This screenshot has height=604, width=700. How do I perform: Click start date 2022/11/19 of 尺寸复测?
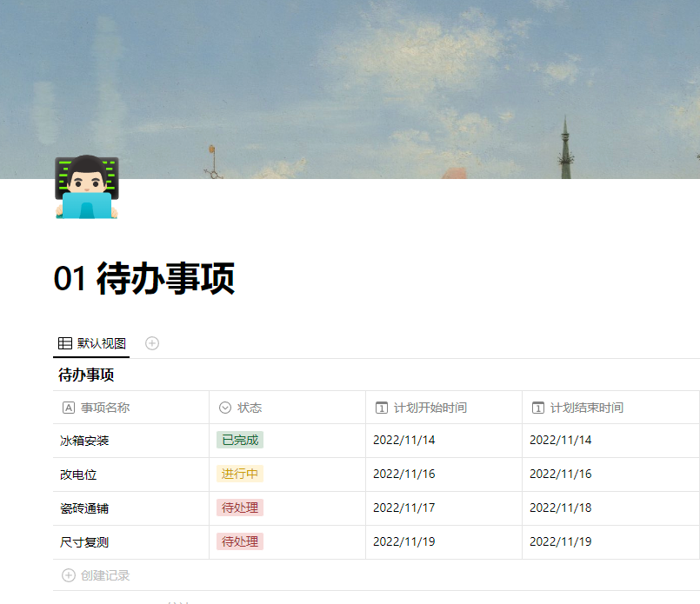point(404,541)
